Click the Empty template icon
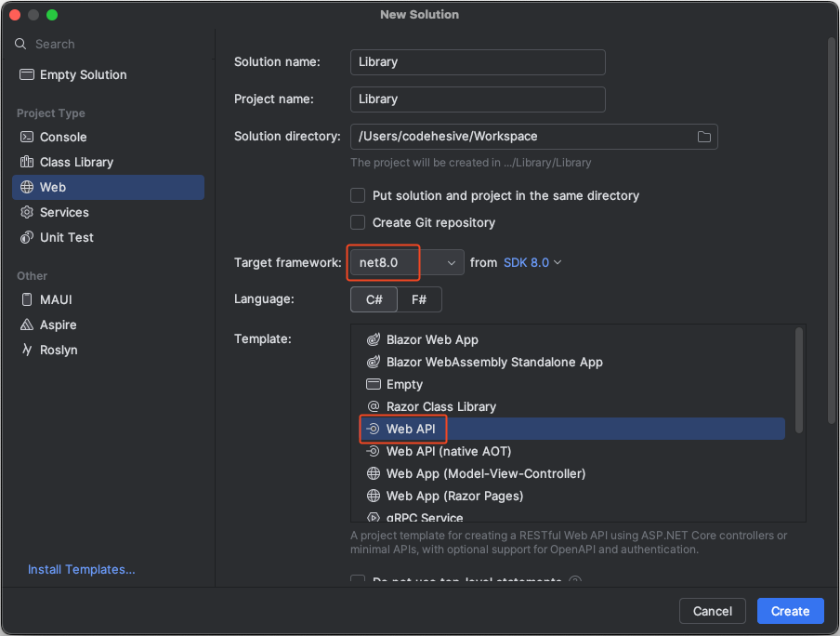The image size is (840, 636). [374, 384]
